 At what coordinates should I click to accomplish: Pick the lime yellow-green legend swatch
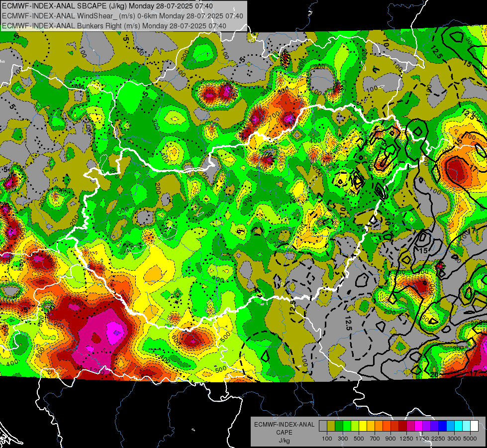[355, 426]
